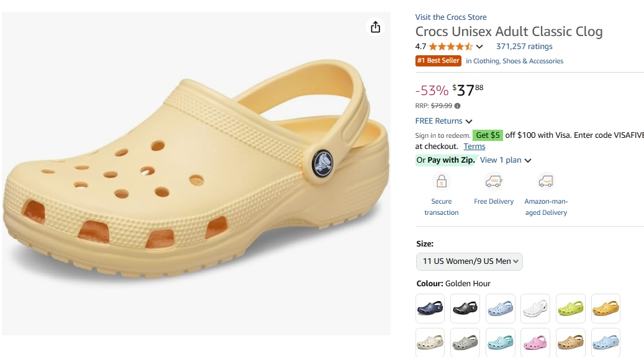Screen dimensions: 644x357
Task: Click the share icon on the product image
Action: pos(375,27)
